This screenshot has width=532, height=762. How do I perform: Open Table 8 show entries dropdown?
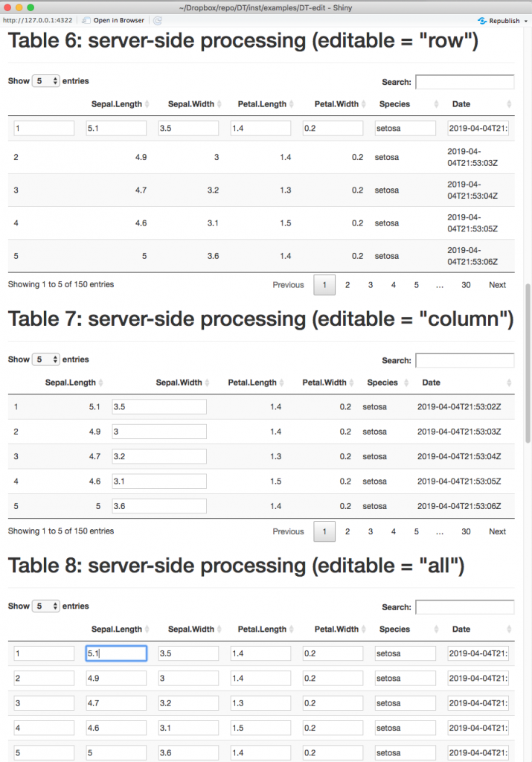(x=45, y=606)
